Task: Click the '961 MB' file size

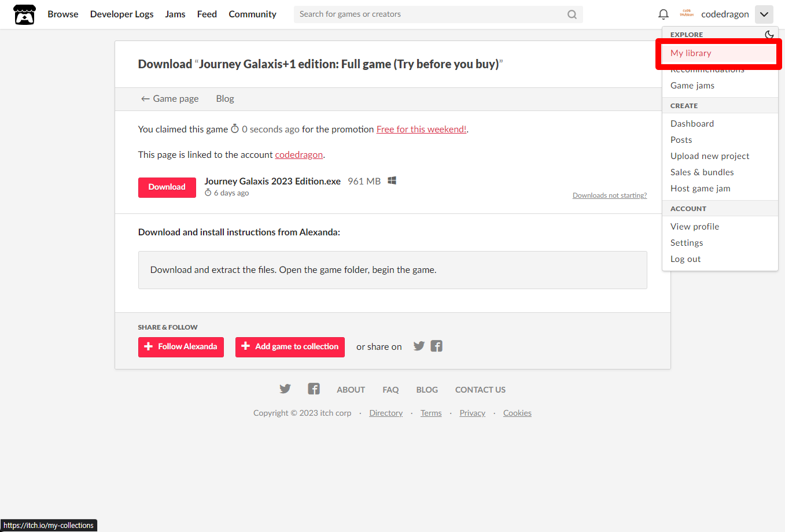Action: [x=364, y=181]
